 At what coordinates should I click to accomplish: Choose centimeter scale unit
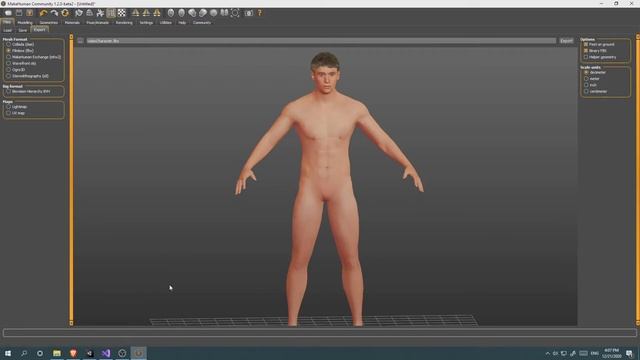596,91
